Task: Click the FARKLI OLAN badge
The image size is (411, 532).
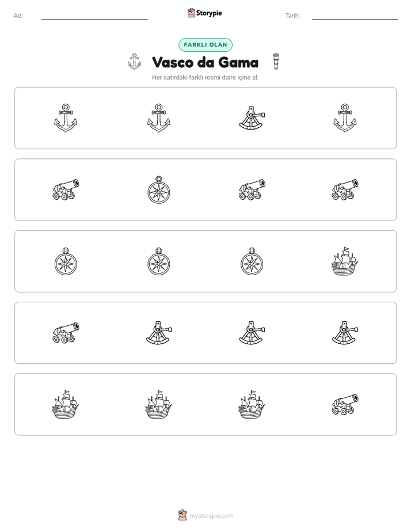Action: (205, 45)
